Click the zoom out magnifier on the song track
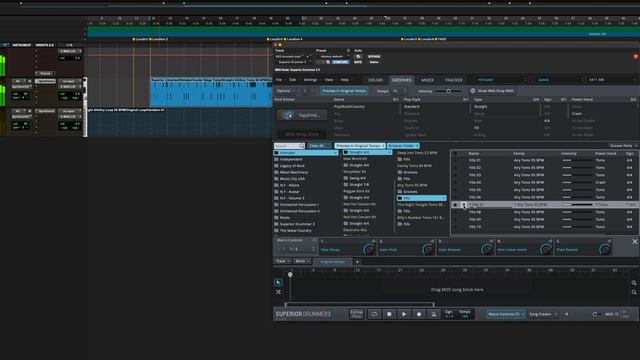Image resolution: width=640 pixels, height=360 pixels. (634, 292)
